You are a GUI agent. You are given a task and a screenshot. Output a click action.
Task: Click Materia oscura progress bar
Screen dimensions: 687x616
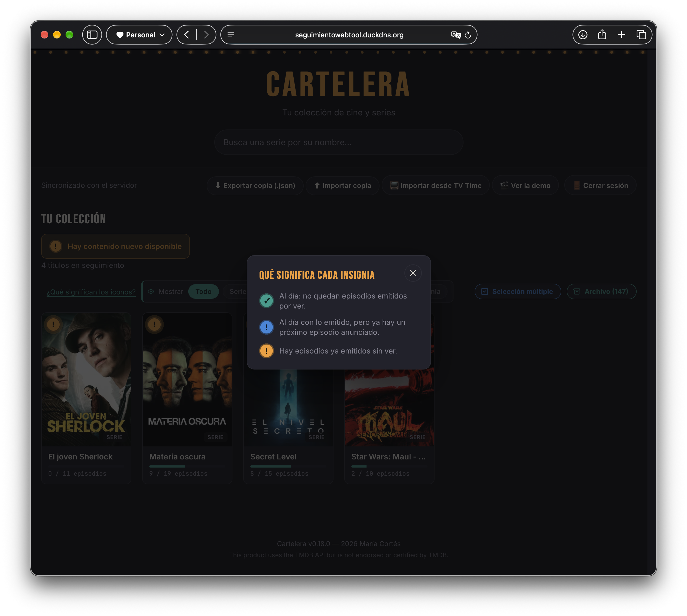pos(187,466)
